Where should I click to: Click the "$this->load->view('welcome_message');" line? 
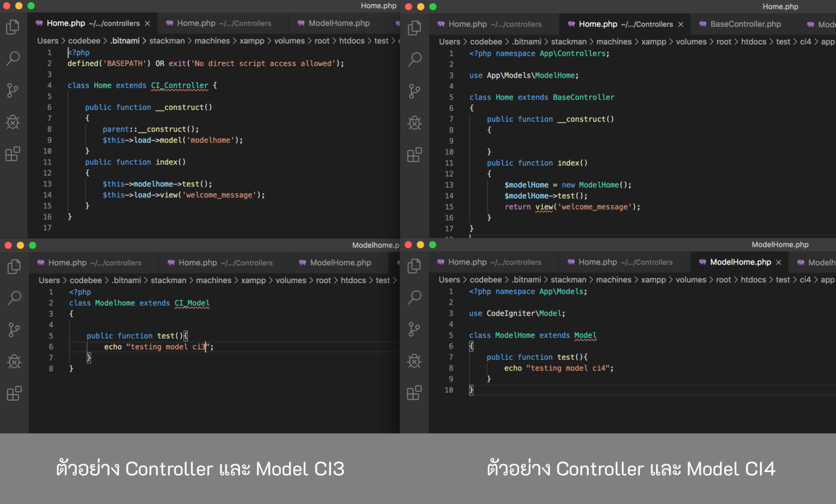point(183,195)
